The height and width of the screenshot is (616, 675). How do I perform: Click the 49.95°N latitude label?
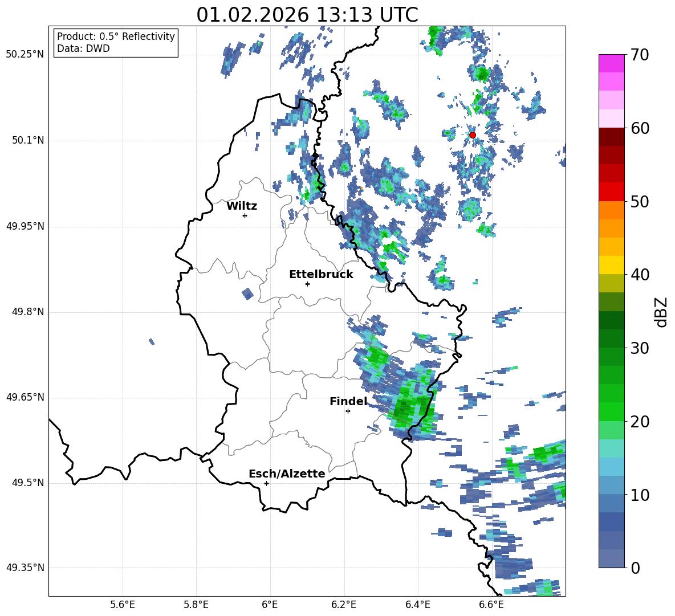coord(25,226)
